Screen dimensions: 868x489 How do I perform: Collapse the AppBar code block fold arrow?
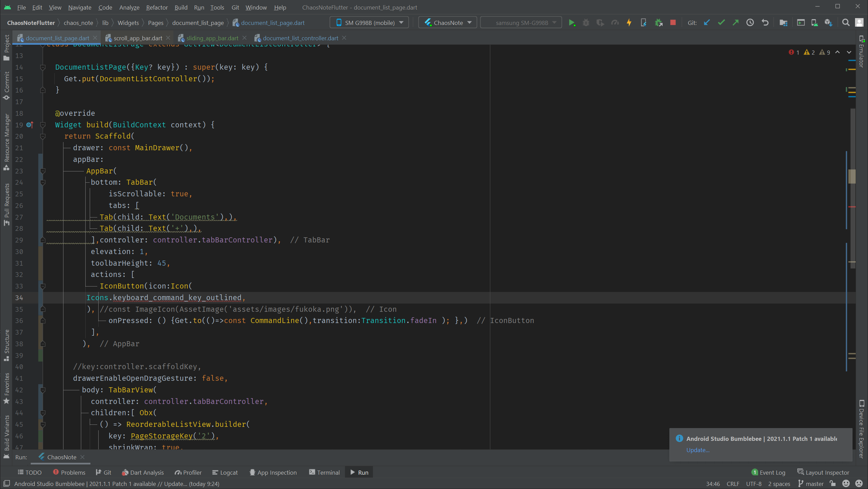click(43, 171)
